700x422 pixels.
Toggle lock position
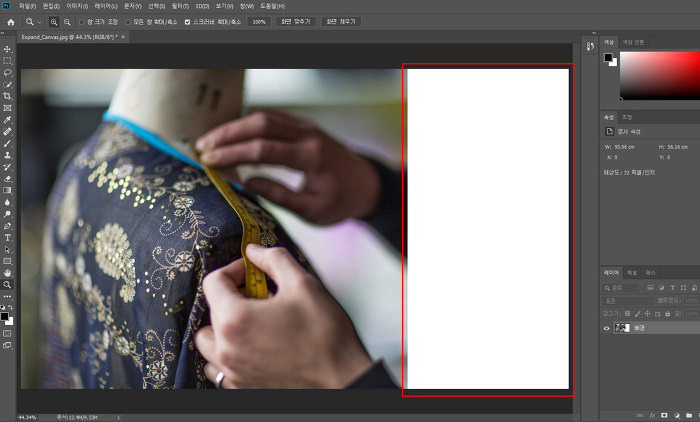[x=647, y=314]
